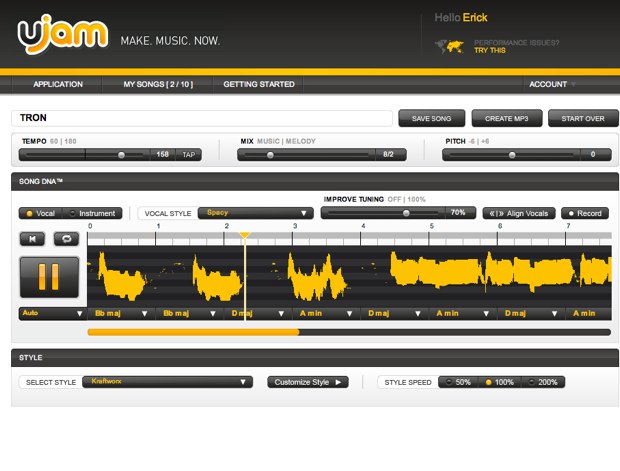Click the TAP tempo button
The width and height of the screenshot is (620, 471).
pyautogui.click(x=189, y=155)
